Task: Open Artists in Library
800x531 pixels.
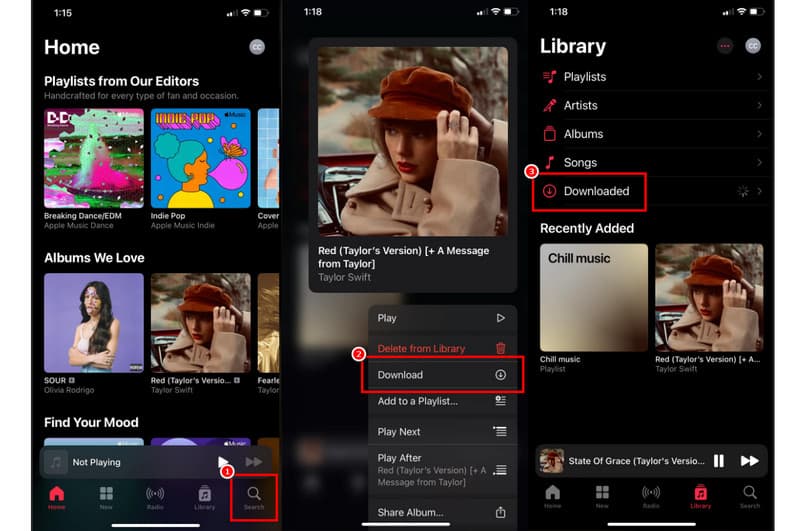Action: point(653,106)
